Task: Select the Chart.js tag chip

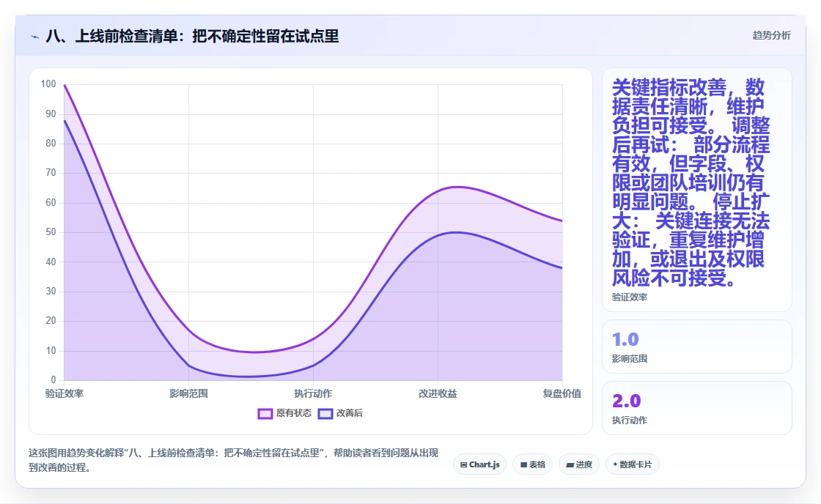Action: 479,464
